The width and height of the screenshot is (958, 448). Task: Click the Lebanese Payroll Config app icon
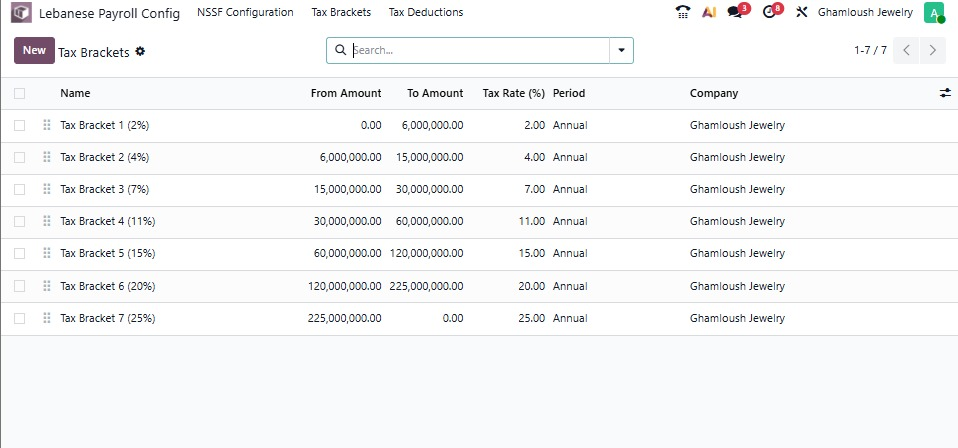pyautogui.click(x=21, y=13)
